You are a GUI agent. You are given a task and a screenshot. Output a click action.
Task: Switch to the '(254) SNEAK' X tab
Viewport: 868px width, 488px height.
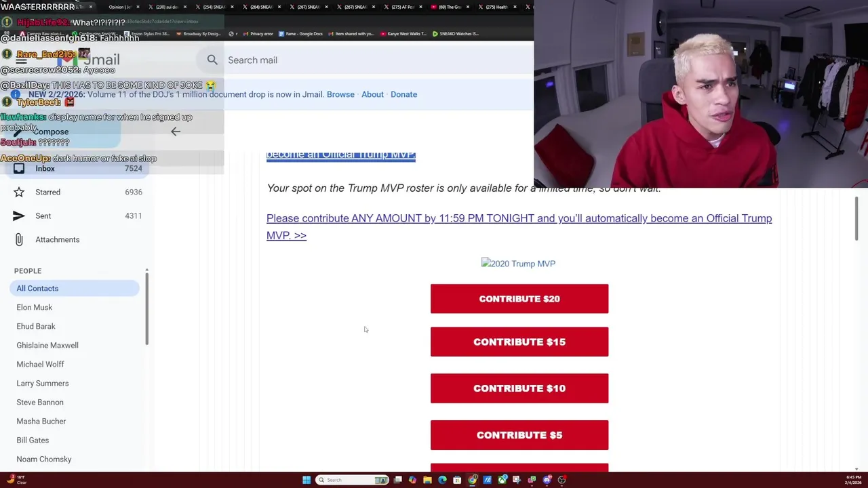click(214, 7)
